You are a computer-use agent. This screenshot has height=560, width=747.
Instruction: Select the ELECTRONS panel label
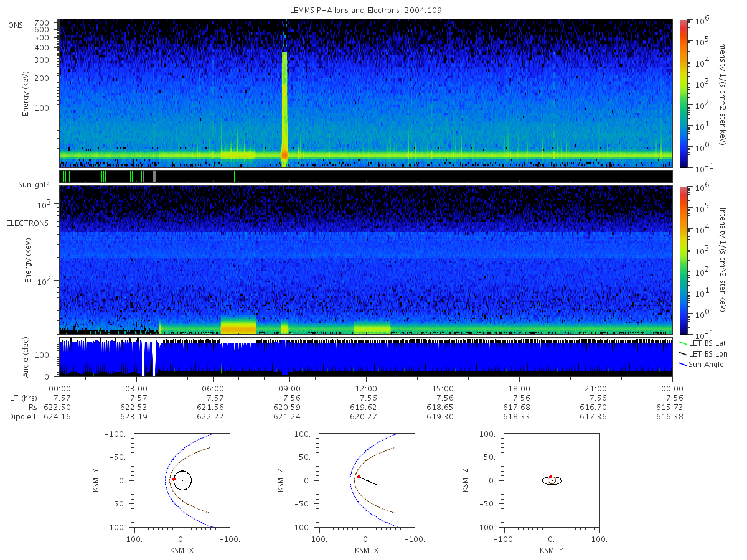[x=27, y=223]
